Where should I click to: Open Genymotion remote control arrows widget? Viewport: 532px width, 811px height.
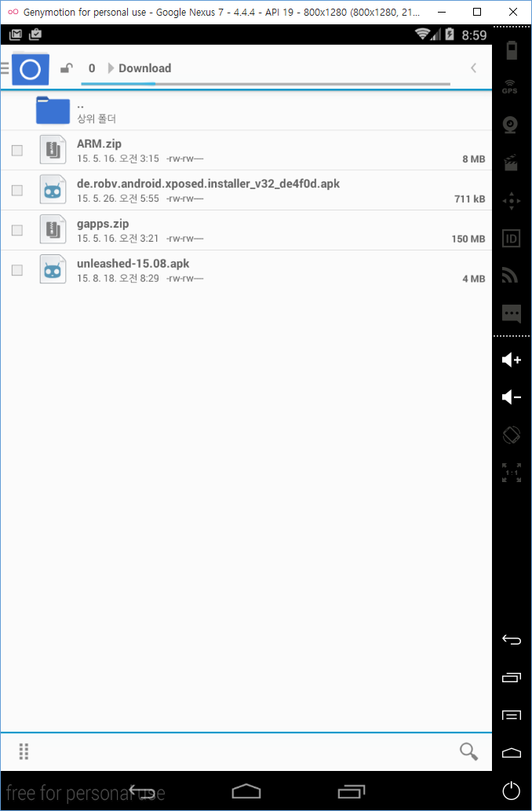click(x=512, y=201)
